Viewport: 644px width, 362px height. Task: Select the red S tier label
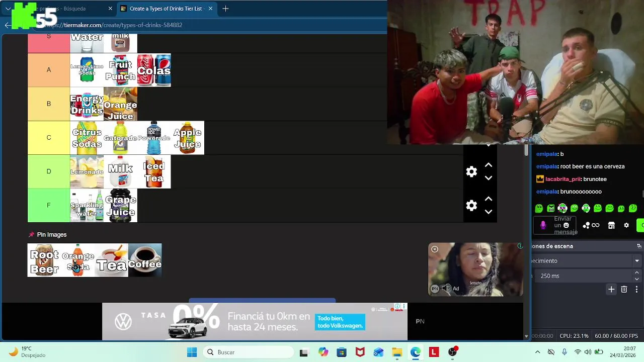(x=49, y=43)
